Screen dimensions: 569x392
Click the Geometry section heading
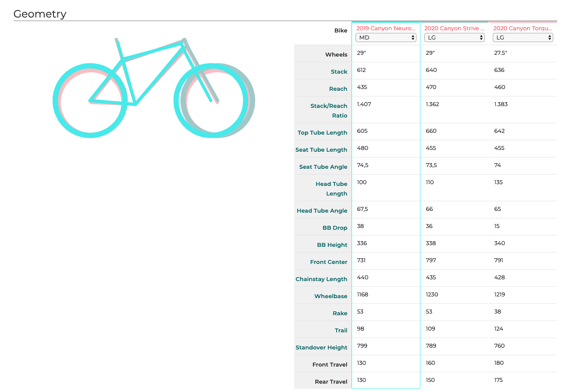coord(40,14)
